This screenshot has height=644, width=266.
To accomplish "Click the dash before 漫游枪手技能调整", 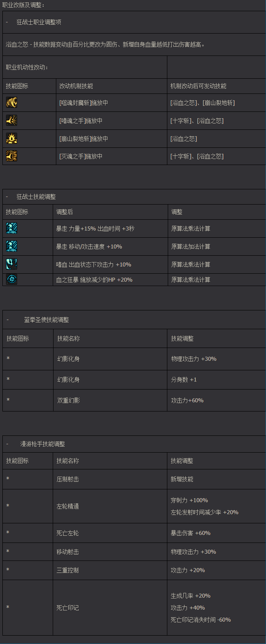I will coord(7,444).
